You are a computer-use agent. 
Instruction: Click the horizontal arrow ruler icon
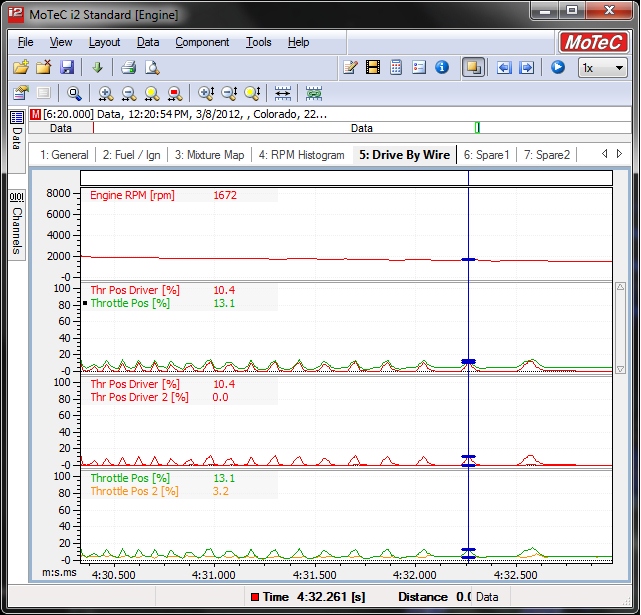pyautogui.click(x=282, y=94)
